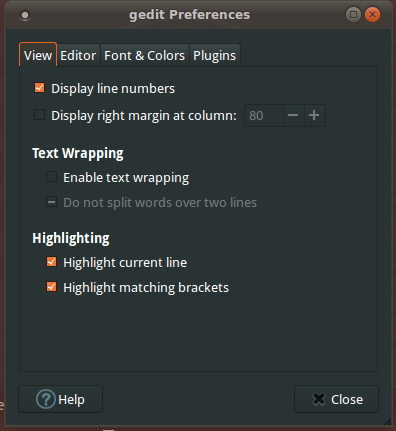Switch to the Editor tab
Viewport: 396px width, 431px height.
tap(78, 55)
